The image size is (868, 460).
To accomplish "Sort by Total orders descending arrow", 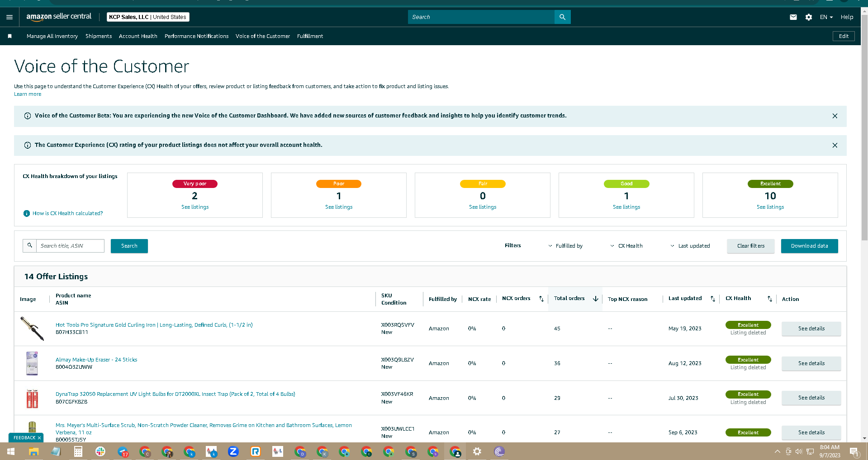I will (x=596, y=299).
